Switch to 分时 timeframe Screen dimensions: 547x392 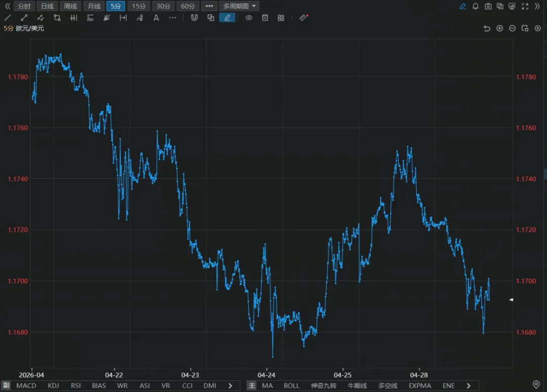pos(24,6)
